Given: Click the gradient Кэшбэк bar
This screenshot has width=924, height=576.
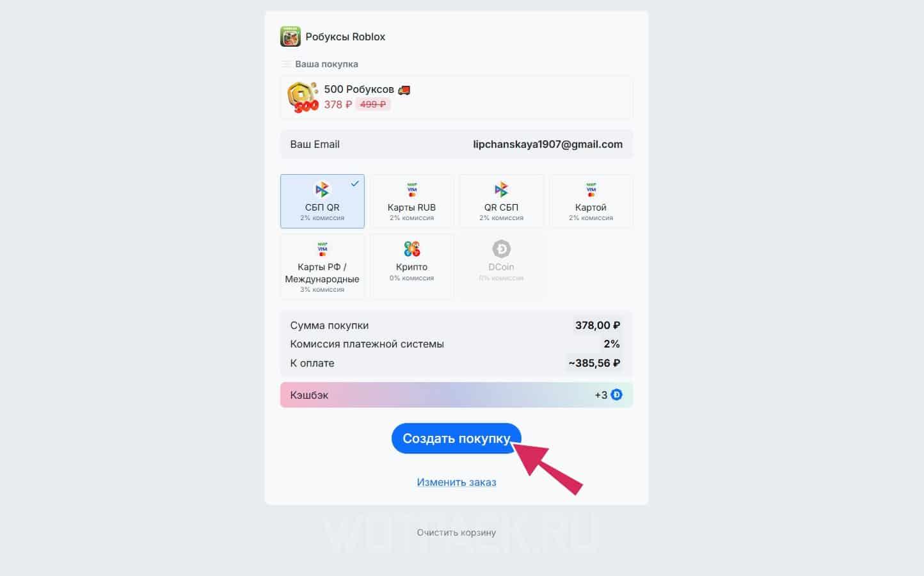Looking at the screenshot, I should (x=456, y=395).
